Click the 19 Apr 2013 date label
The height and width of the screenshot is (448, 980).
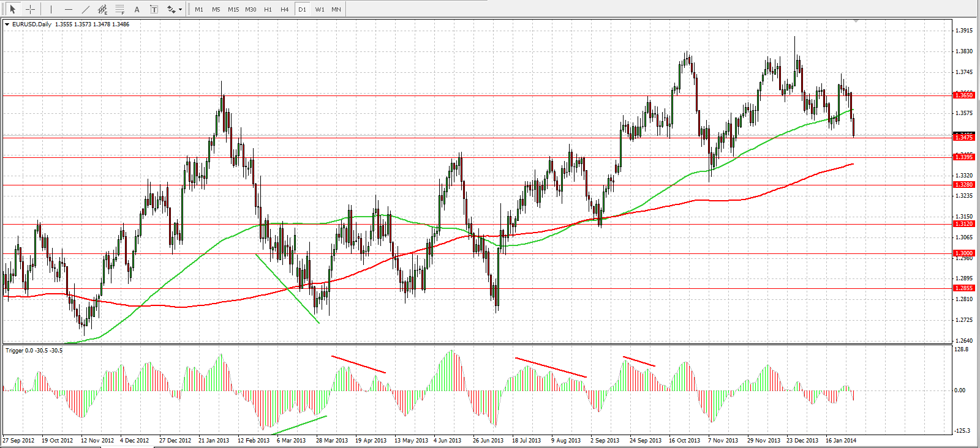point(371,441)
